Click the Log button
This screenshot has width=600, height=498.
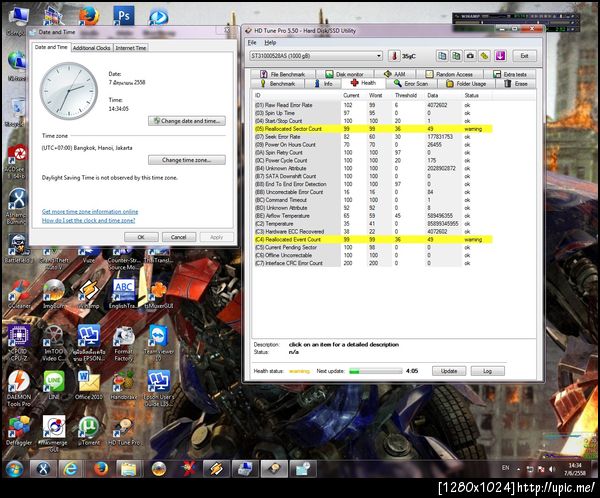click(x=487, y=371)
